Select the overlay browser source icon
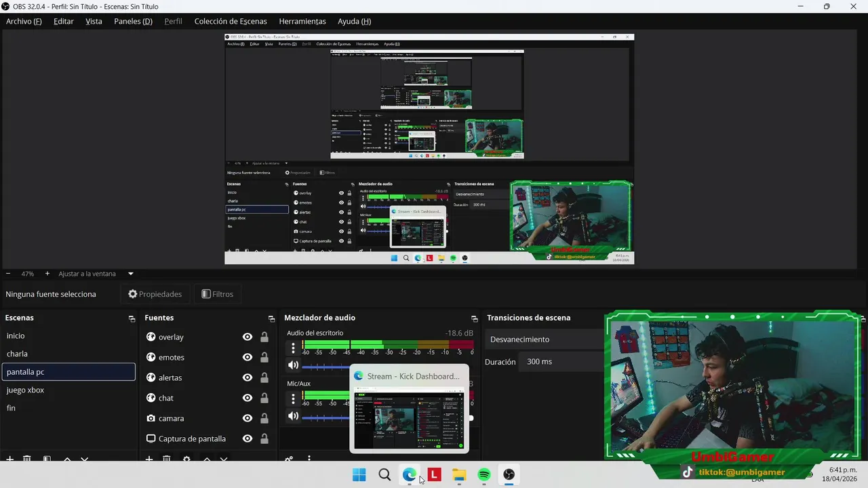The image size is (868, 488). (151, 337)
